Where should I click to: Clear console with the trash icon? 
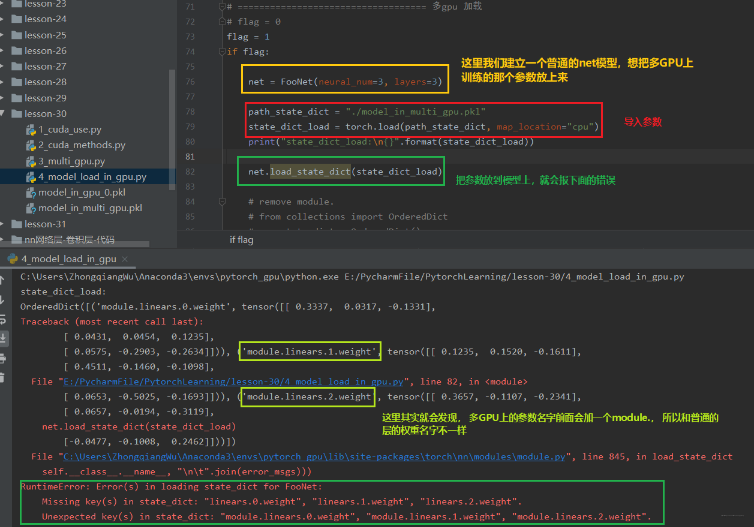[1, 377]
